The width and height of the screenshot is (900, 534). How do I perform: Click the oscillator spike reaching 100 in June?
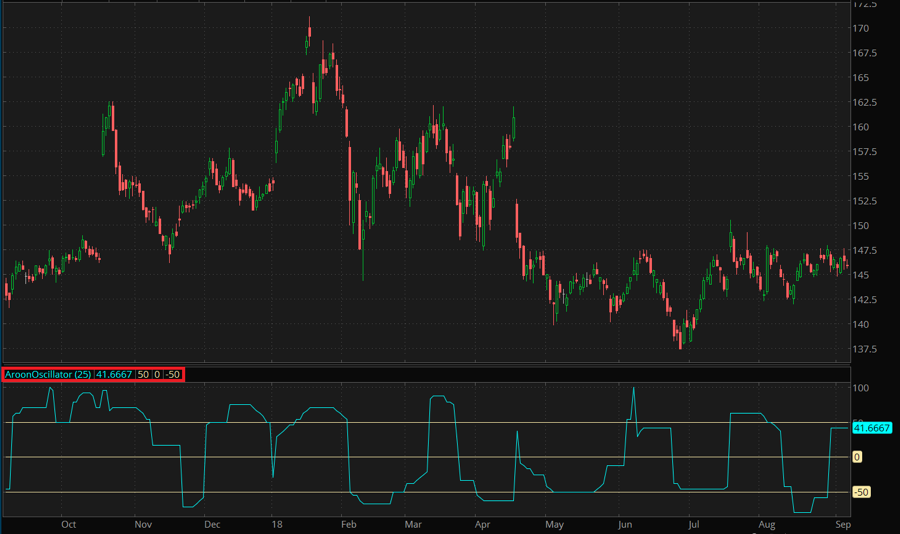coord(634,390)
